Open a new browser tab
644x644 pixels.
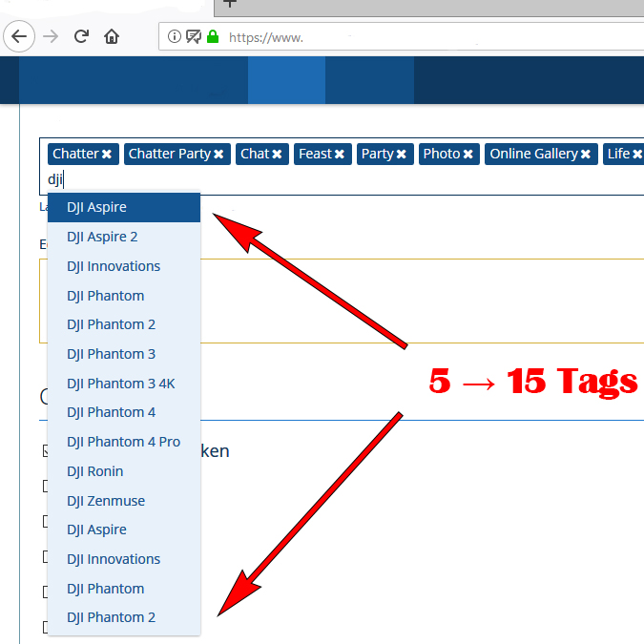[230, 4]
